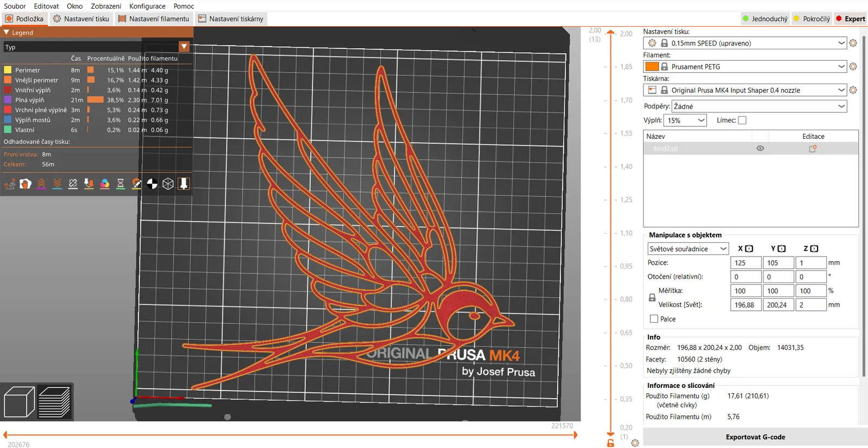The height and width of the screenshot is (448, 868).
Task: Click Otočení Z input field
Action: [811, 277]
